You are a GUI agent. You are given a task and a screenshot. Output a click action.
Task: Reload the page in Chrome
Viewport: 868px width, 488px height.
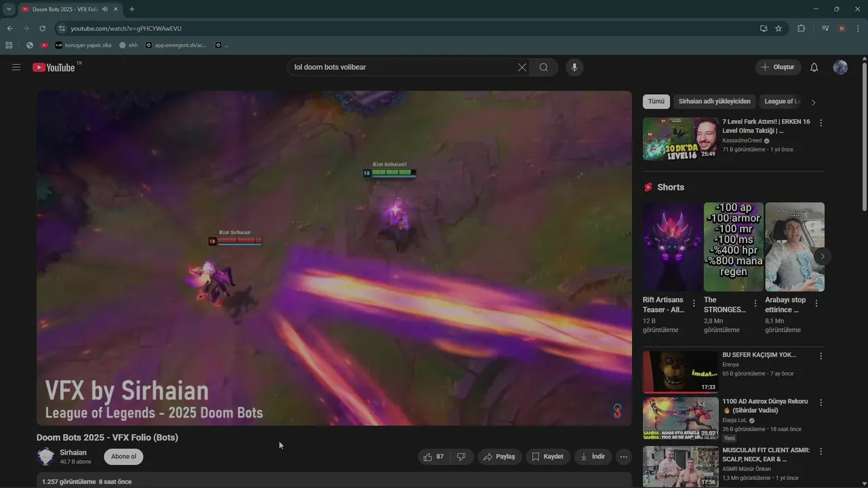(x=42, y=28)
